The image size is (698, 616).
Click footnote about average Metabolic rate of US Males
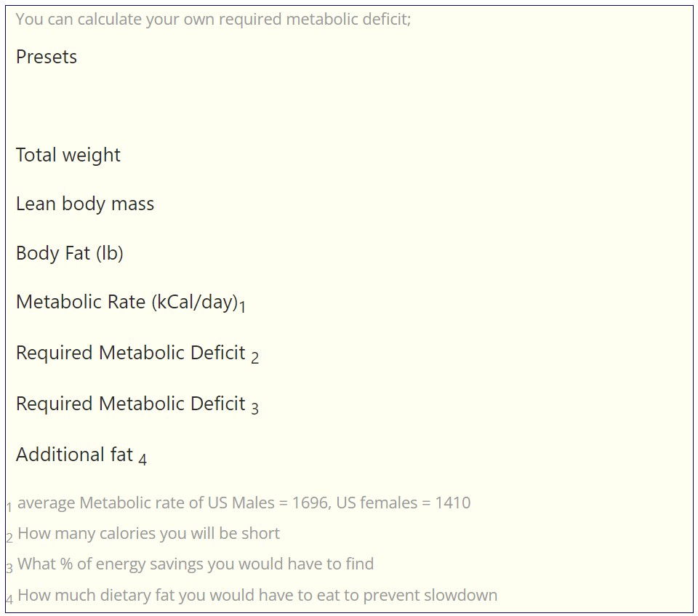pyautogui.click(x=244, y=503)
